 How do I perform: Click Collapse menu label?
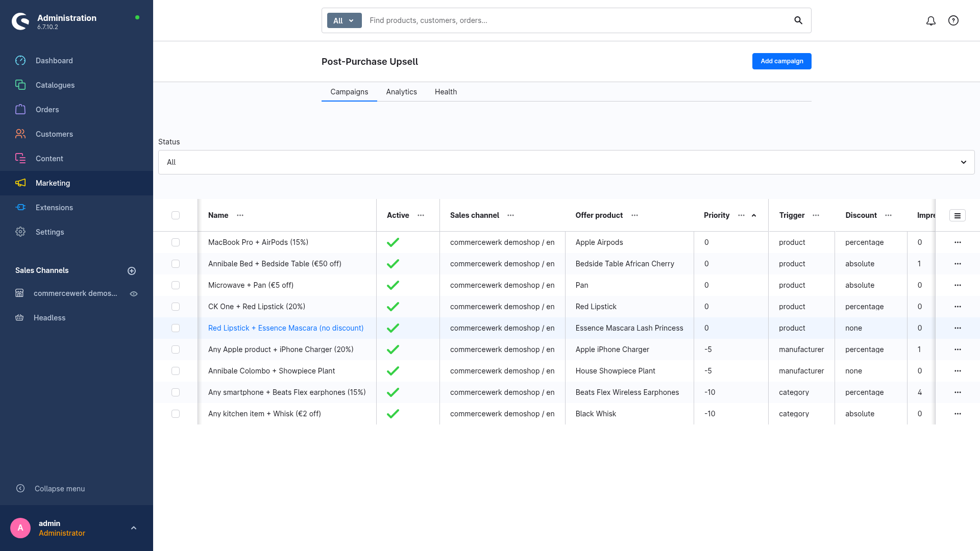pyautogui.click(x=60, y=489)
